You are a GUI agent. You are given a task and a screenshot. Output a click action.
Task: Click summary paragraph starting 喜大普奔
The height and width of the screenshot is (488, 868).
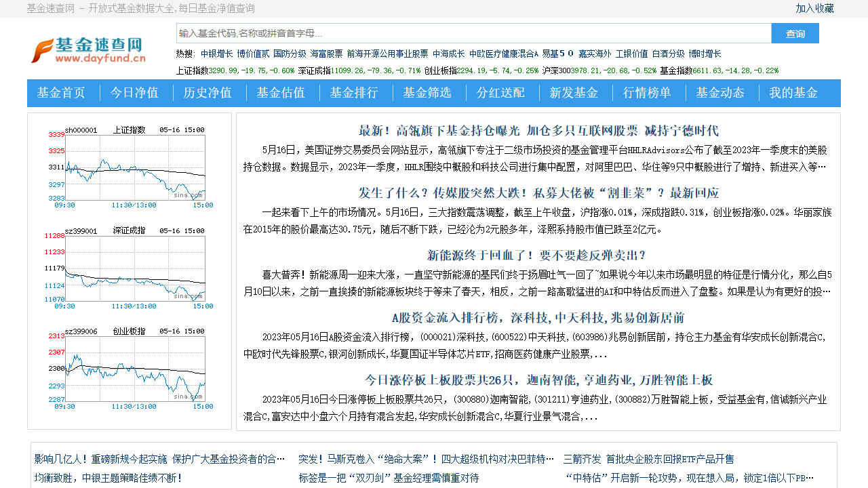(x=538, y=283)
